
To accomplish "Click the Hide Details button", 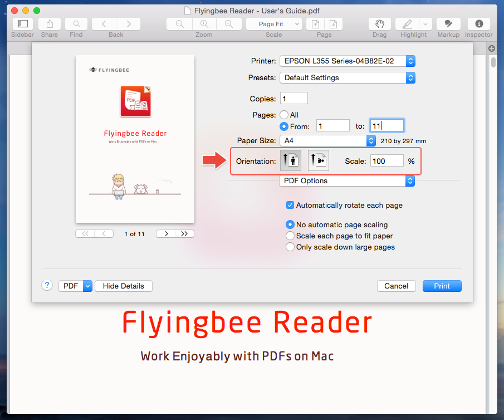I will click(x=124, y=286).
